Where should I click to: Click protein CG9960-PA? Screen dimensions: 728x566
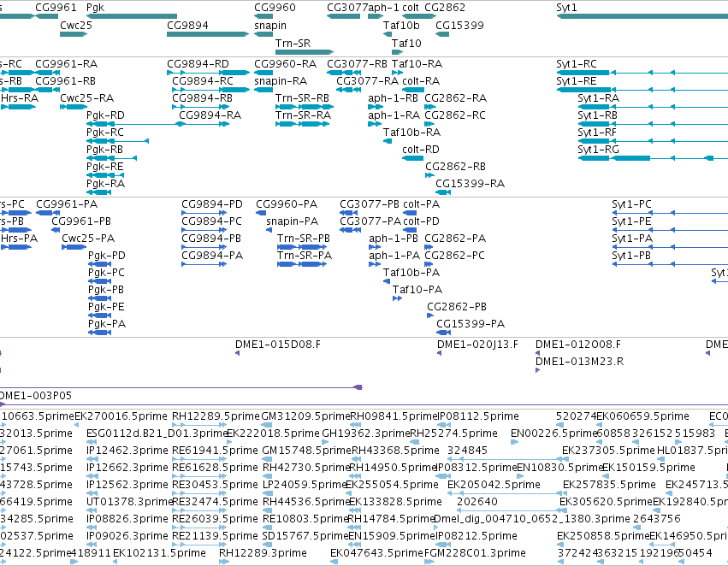coord(287,204)
